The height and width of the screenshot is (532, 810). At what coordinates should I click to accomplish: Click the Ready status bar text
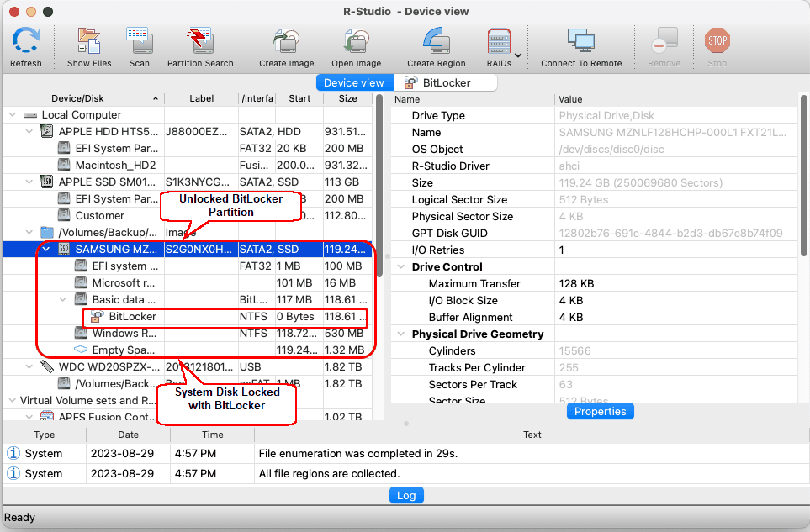[x=19, y=517]
